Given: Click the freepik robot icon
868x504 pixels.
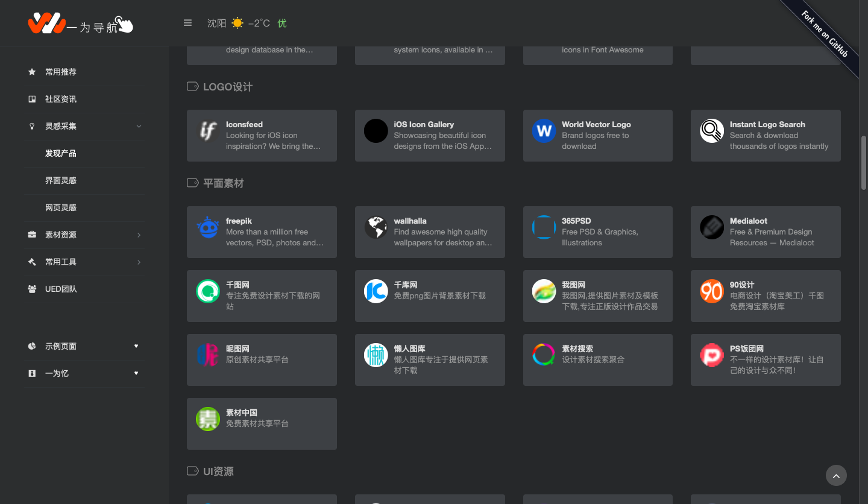Looking at the screenshot, I should (207, 227).
